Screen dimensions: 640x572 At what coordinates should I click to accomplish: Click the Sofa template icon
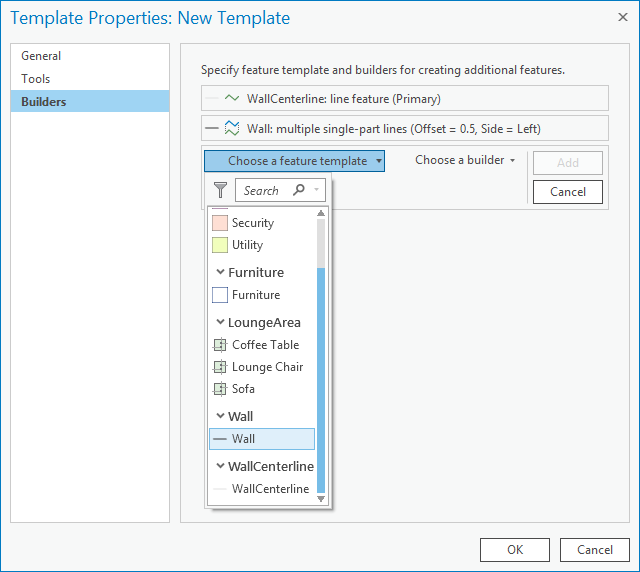220,389
